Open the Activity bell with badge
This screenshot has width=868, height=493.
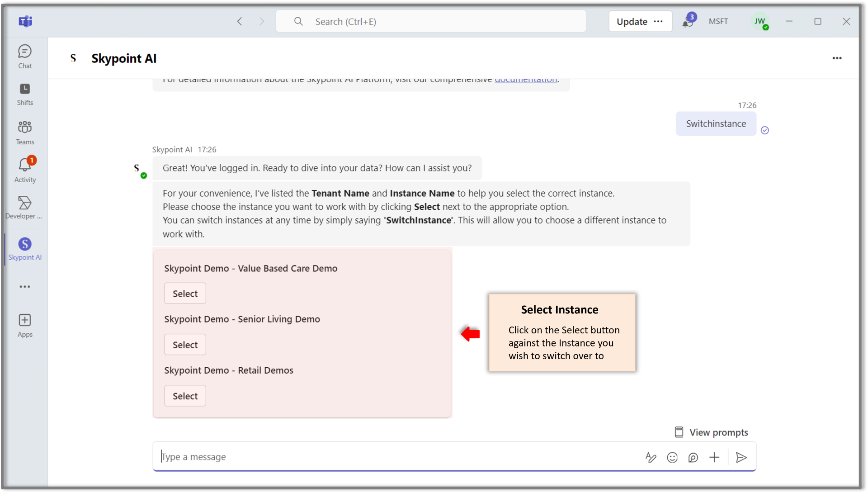pyautogui.click(x=25, y=170)
